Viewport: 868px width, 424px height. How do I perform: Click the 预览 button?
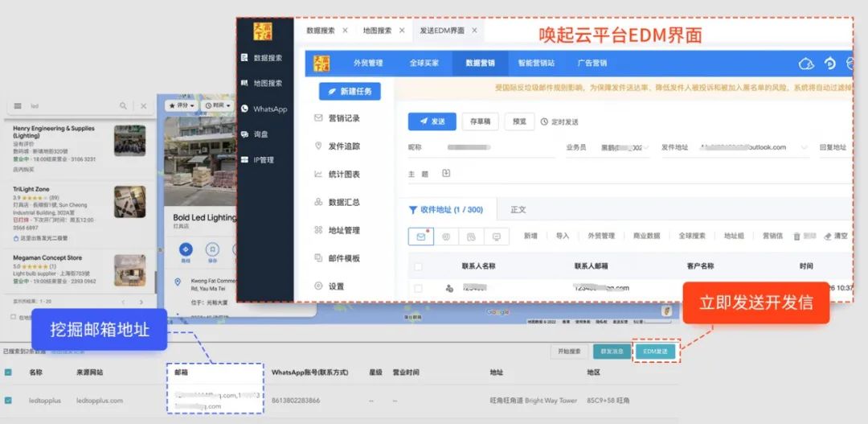click(x=519, y=121)
